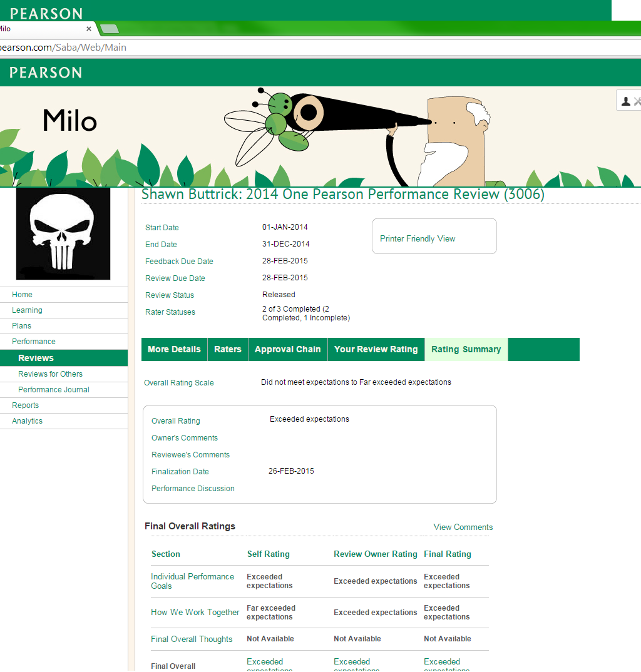This screenshot has height=672, width=641.
Task: Click the Final Overall Ratings heading
Action: pyautogui.click(x=190, y=526)
